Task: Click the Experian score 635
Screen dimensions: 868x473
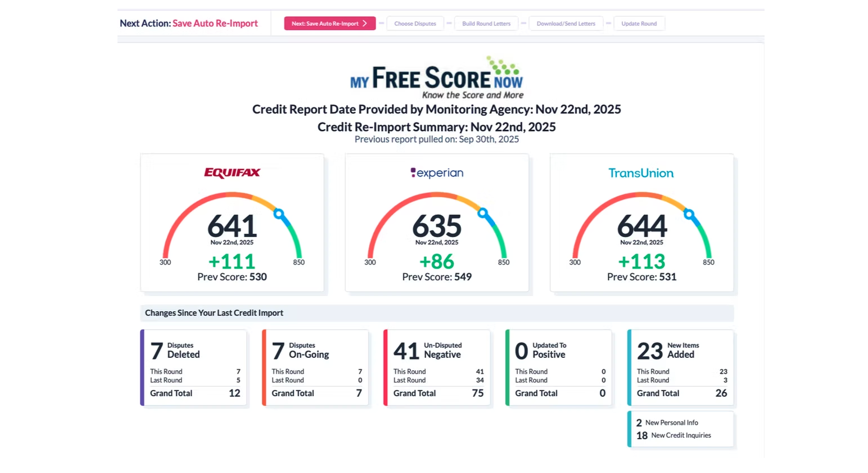Action: 437,226
